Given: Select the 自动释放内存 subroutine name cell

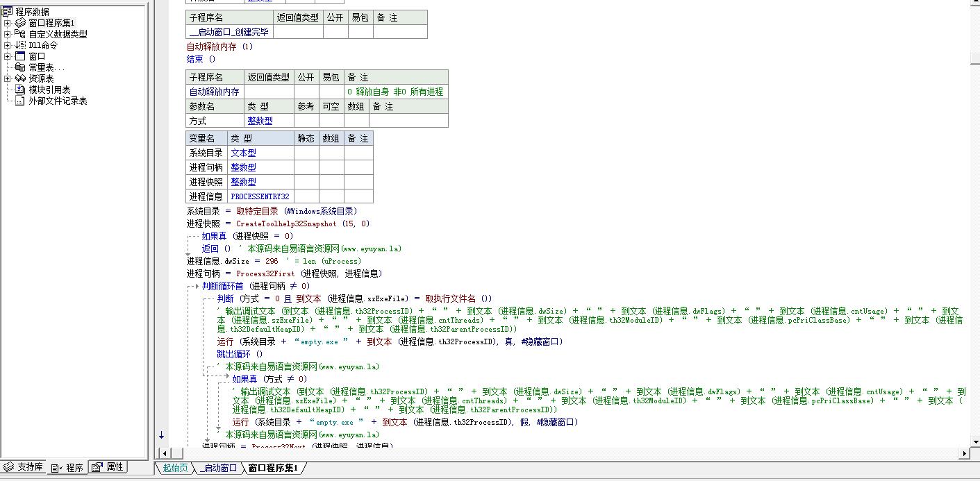Looking at the screenshot, I should point(215,92).
